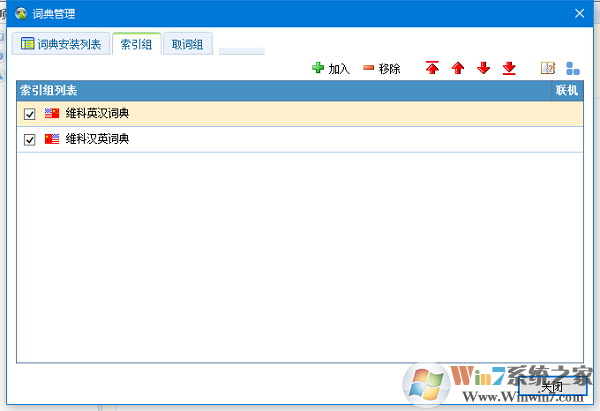600x411 pixels.
Task: Uncheck the 维科汉英词典 checkbox
Action: tap(29, 140)
